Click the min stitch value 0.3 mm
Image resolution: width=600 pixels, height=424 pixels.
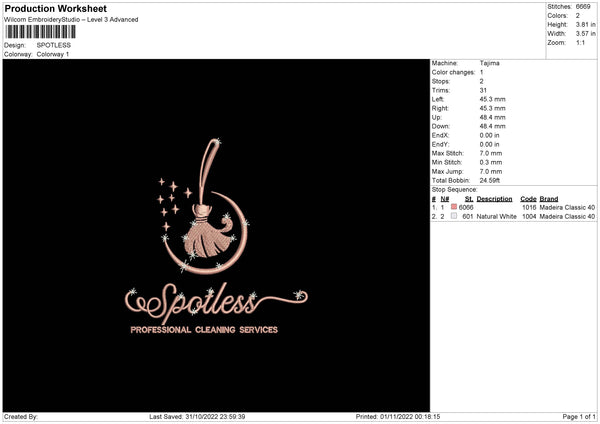pyautogui.click(x=491, y=162)
